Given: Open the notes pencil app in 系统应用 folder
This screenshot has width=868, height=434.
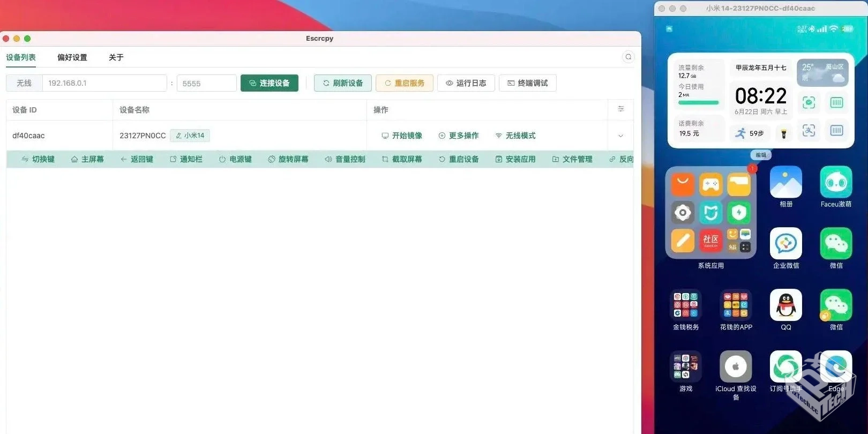Looking at the screenshot, I should tap(683, 241).
